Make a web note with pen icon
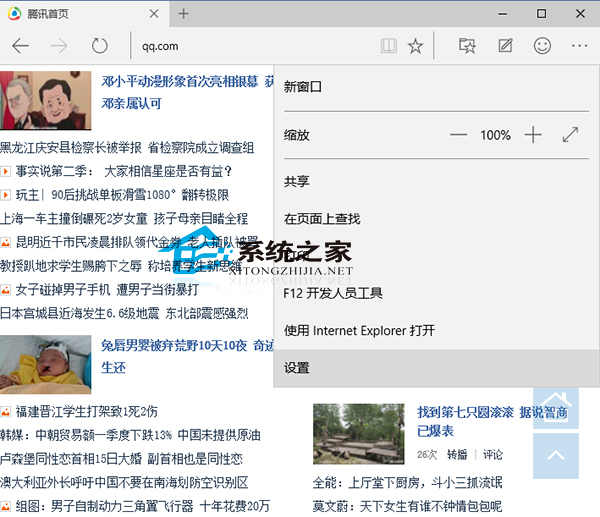600x517 pixels. (x=505, y=46)
